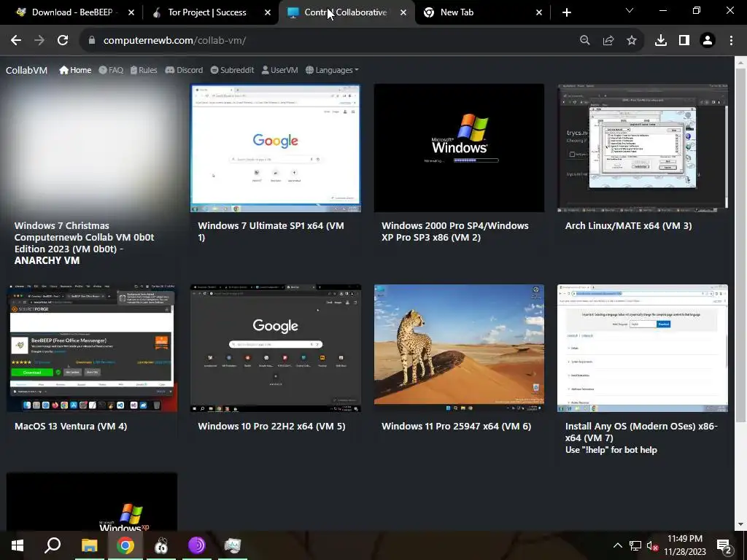Click "Windows 7 Ultimate SP1 x64 (VM 1)" title
Screen dimensions: 747x560
click(271, 231)
